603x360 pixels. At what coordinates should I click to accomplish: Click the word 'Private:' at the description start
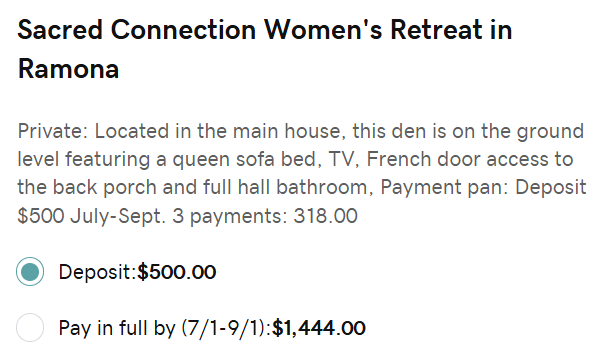pos(53,131)
